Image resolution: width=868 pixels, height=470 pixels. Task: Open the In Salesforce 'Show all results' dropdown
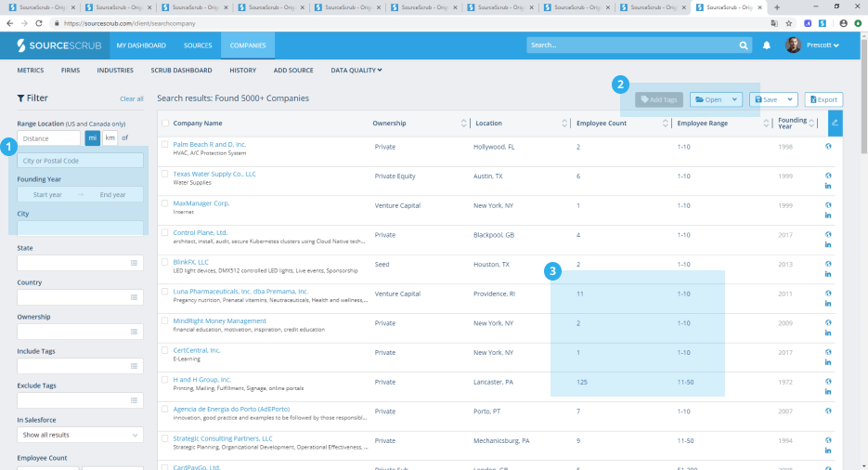point(80,435)
